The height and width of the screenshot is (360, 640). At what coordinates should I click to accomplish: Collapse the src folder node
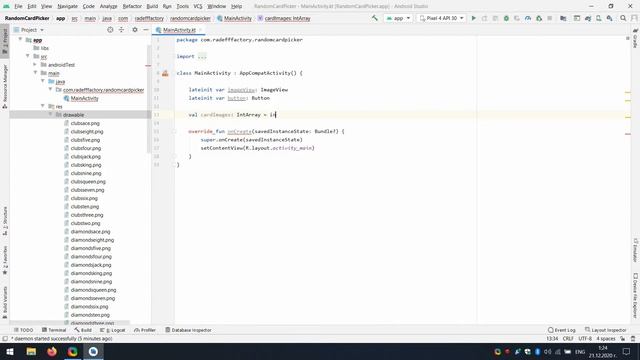click(28, 56)
